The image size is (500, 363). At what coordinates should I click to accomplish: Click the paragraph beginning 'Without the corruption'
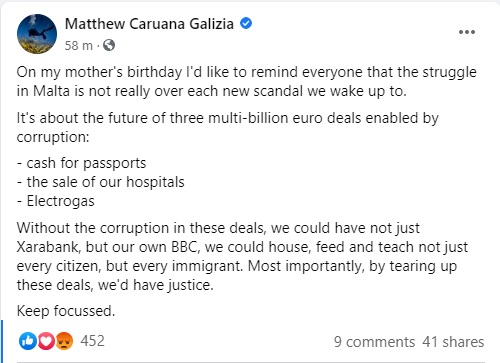click(x=242, y=256)
